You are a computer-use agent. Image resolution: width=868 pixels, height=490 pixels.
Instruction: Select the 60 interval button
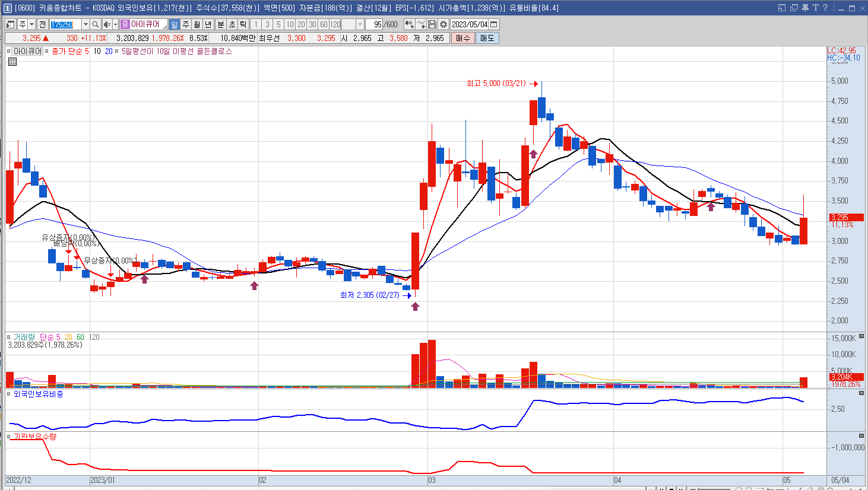point(324,24)
